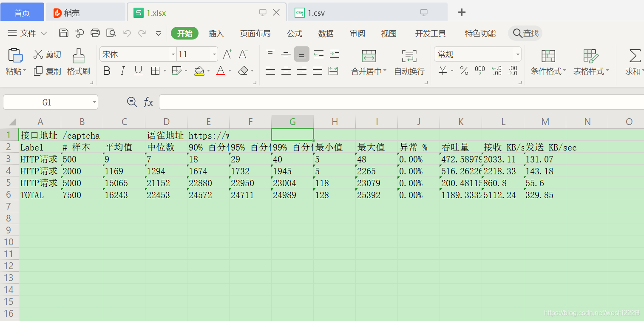Screen dimensions: 644x321
Task: Click the align left icon
Action: [x=270, y=71]
